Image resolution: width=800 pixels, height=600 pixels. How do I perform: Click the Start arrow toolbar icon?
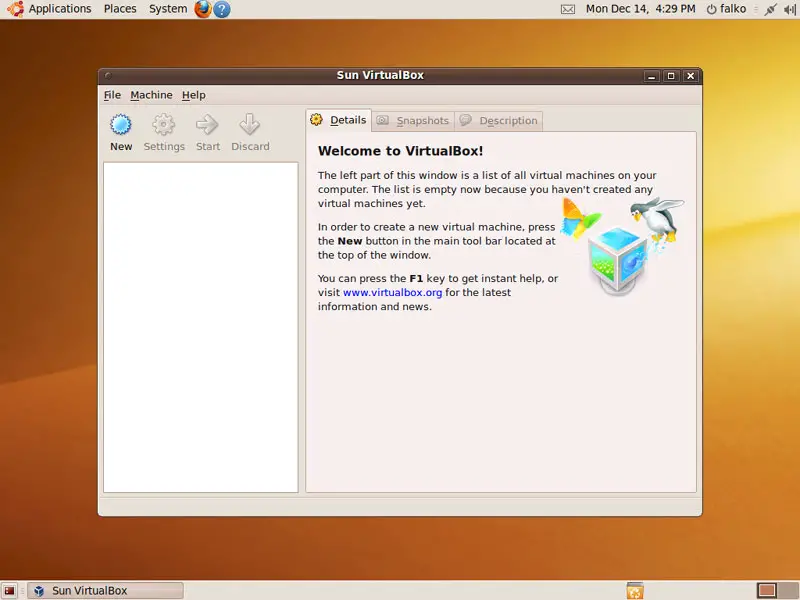click(208, 132)
